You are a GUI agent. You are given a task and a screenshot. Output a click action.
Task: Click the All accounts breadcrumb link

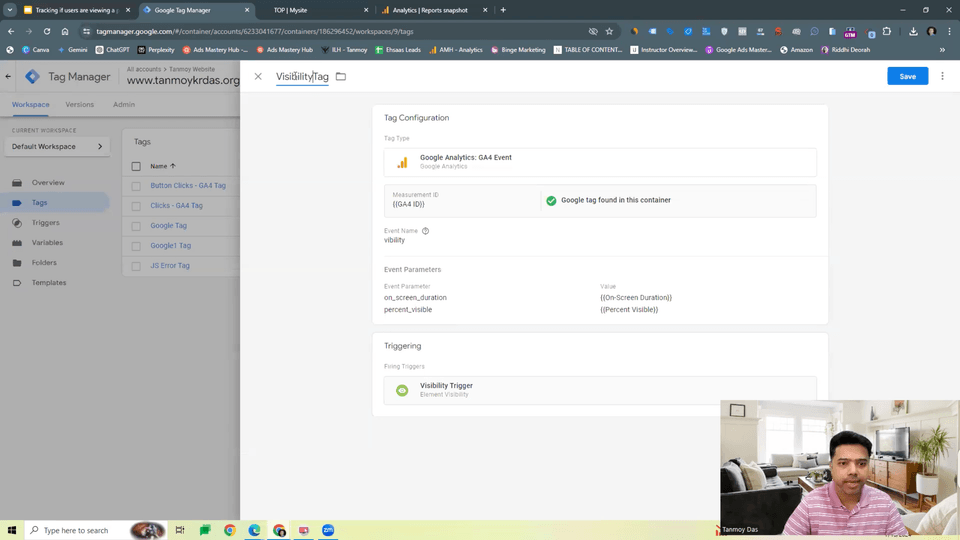point(144,69)
